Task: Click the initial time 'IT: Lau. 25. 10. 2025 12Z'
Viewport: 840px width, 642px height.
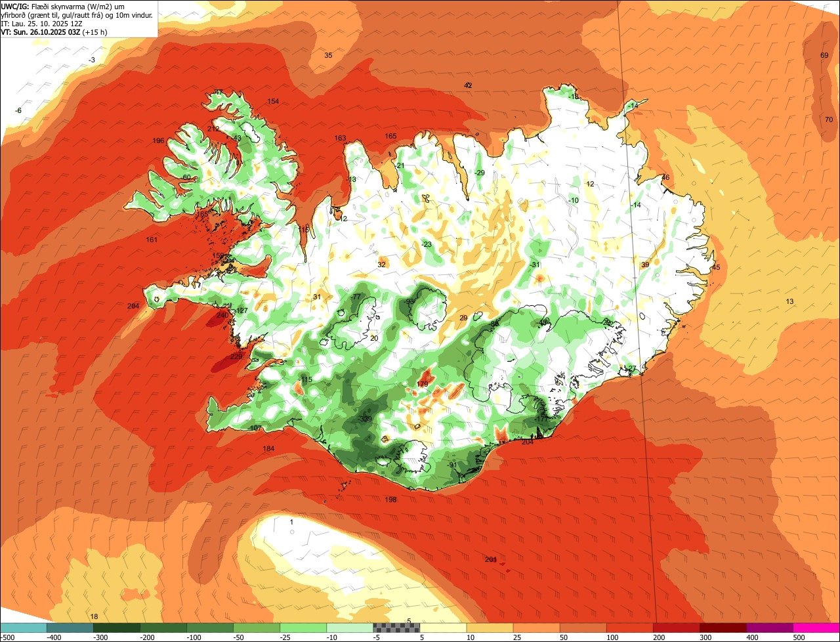Action: click(42, 23)
